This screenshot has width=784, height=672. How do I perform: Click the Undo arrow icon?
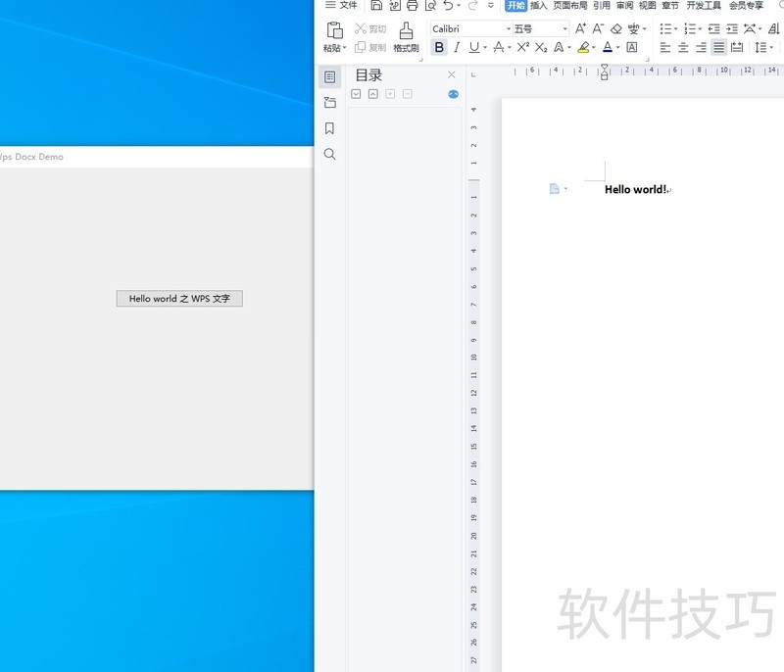point(449,6)
